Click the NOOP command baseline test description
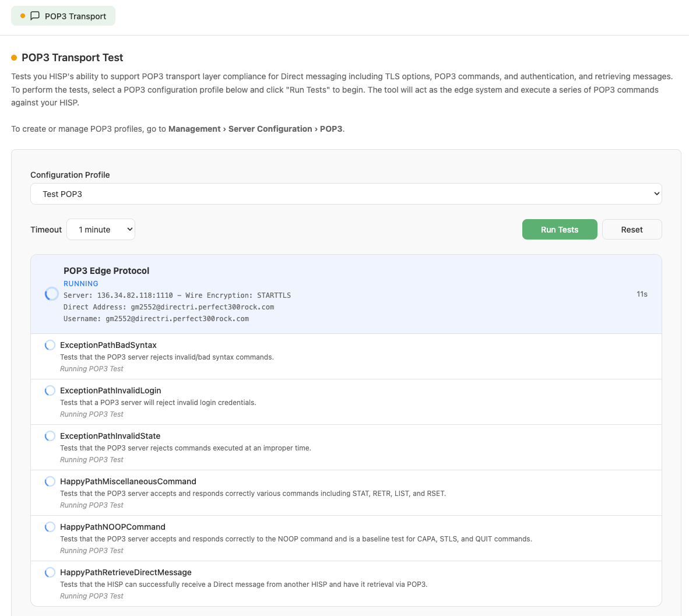The width and height of the screenshot is (689, 616). click(296, 539)
